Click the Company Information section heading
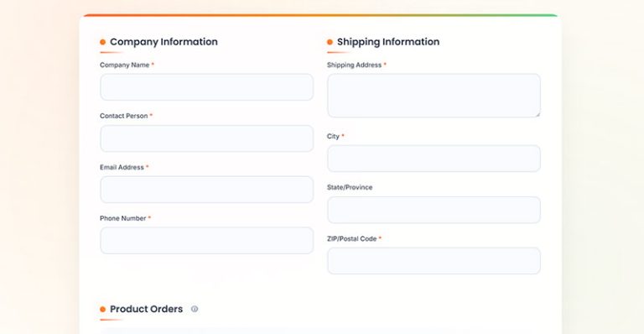 (x=164, y=42)
